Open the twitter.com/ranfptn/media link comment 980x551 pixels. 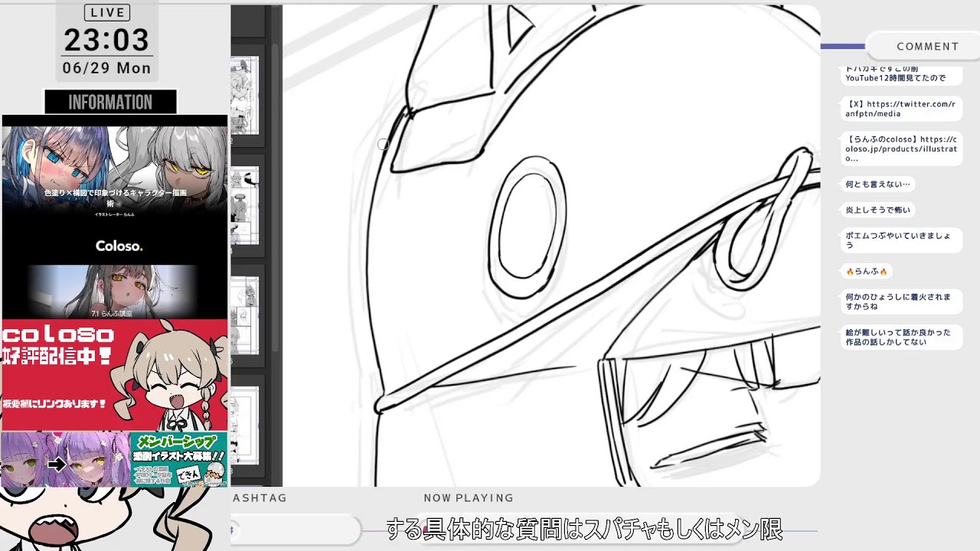[901, 109]
